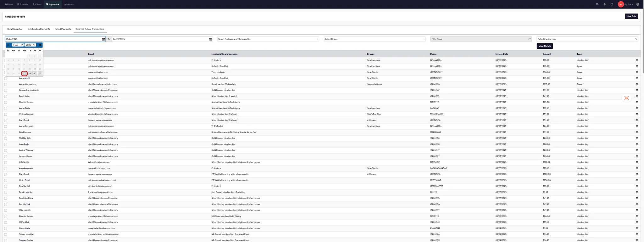Open the end date calendar icon
The height and width of the screenshot is (242, 644).
point(211,39)
